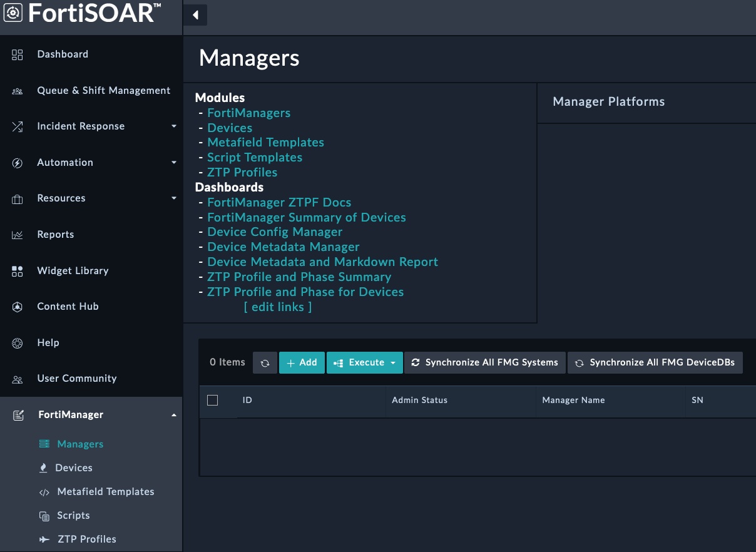The height and width of the screenshot is (552, 756).
Task: Click the Managers server-rack icon in submenu
Action: [x=44, y=444]
